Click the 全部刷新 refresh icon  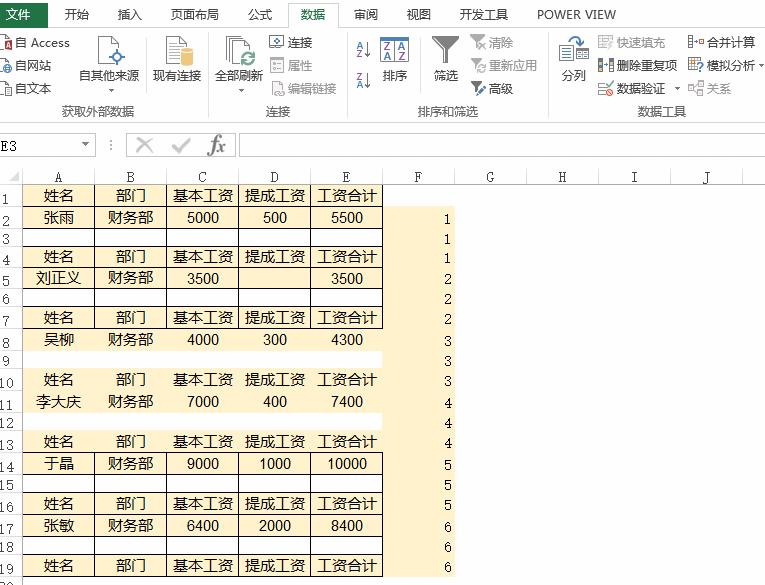(x=240, y=50)
